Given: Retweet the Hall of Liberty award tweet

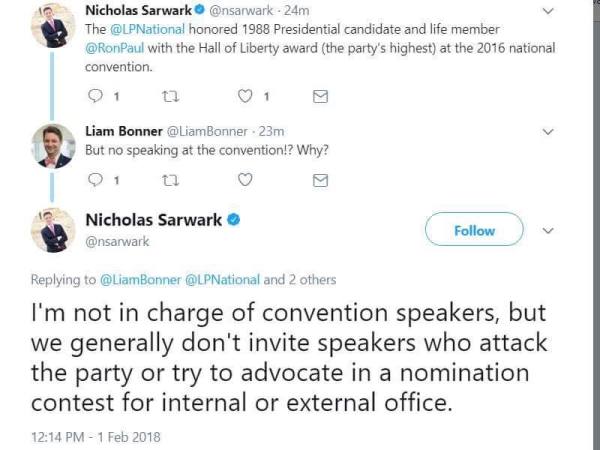Looking at the screenshot, I should (x=170, y=96).
